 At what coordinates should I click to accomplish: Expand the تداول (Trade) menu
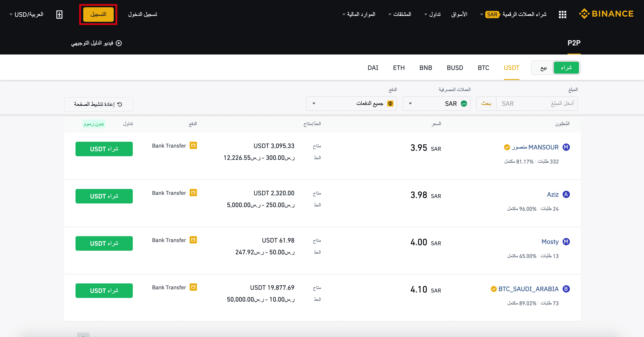point(433,15)
